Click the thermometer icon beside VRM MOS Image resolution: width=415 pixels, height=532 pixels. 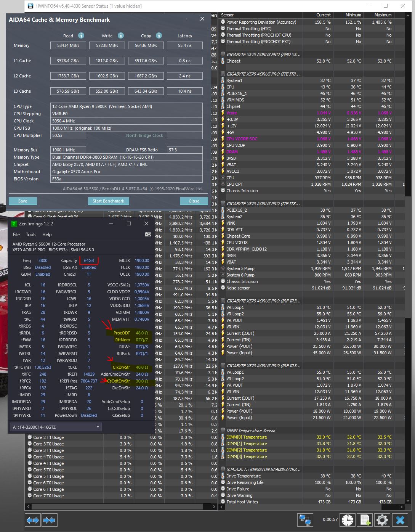click(x=223, y=100)
